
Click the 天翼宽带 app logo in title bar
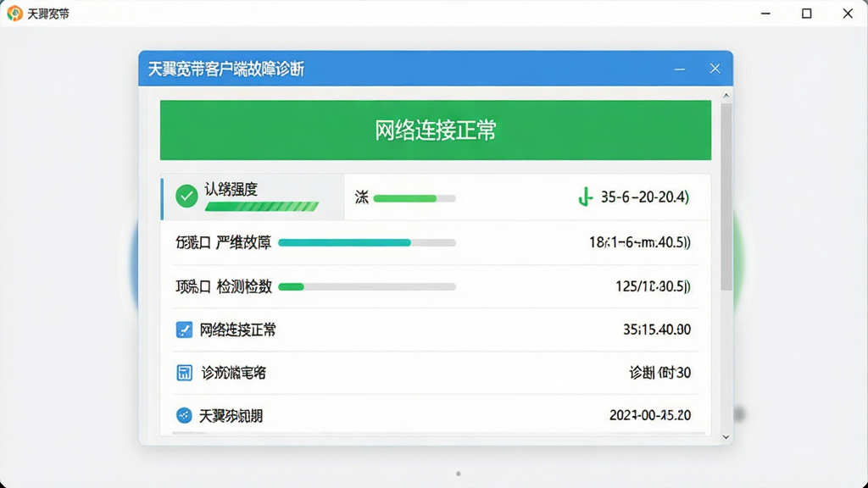[14, 14]
